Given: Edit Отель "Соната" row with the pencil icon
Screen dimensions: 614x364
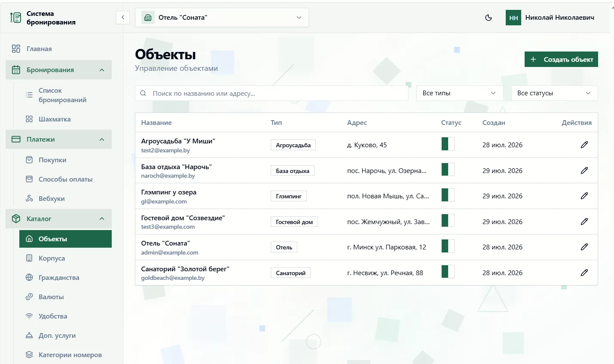Looking at the screenshot, I should 584,247.
